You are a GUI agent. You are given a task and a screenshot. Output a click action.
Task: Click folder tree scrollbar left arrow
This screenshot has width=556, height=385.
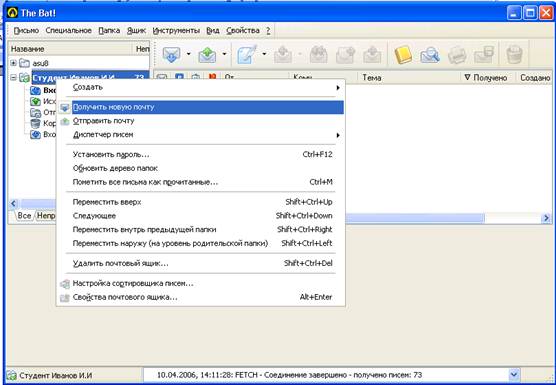coord(13,204)
